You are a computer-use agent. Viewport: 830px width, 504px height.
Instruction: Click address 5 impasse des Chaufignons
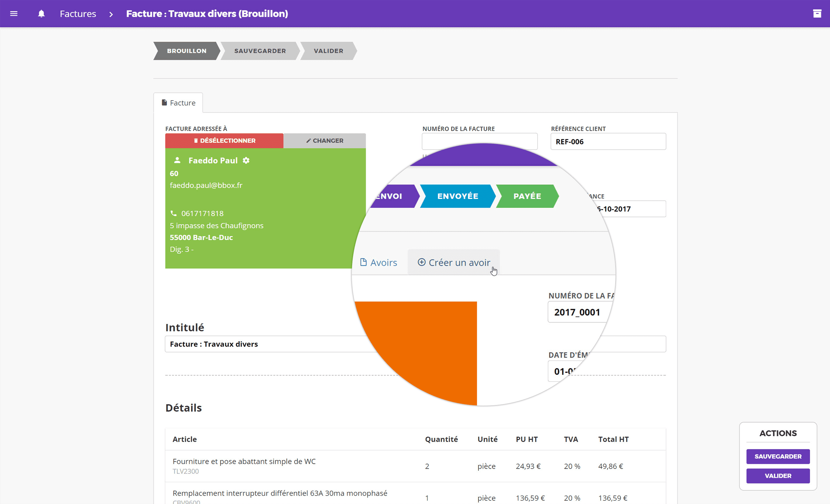click(x=217, y=225)
